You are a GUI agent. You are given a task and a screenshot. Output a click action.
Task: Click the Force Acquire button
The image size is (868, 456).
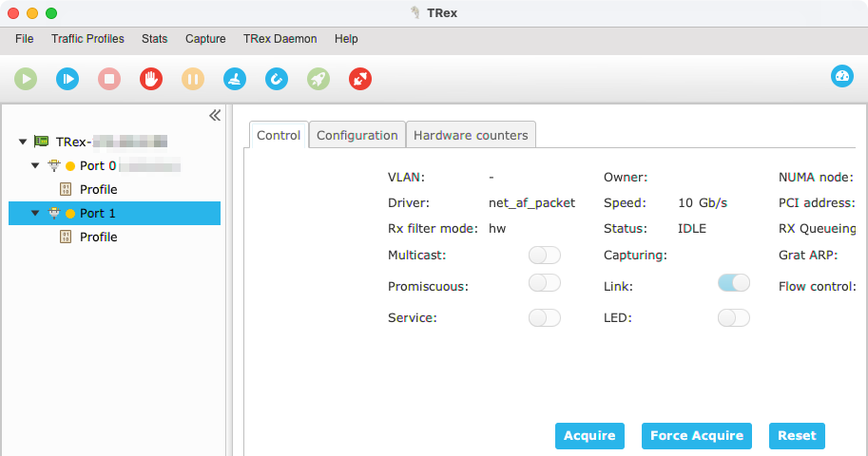(x=696, y=435)
